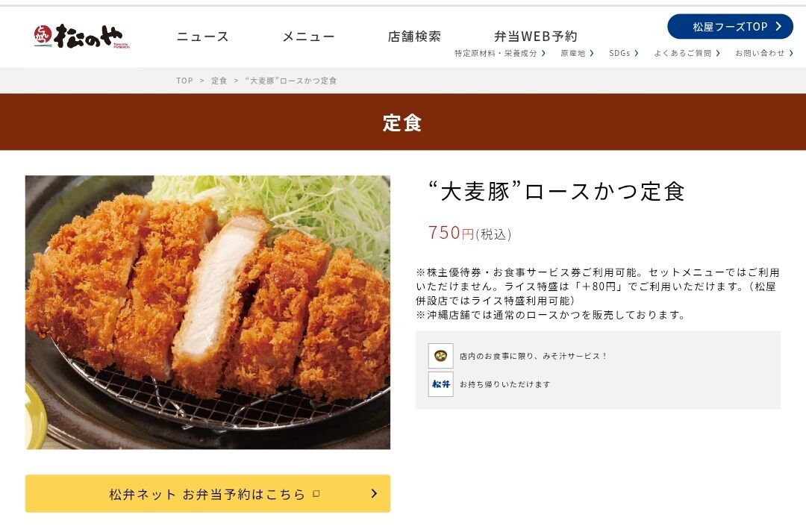
Task: Open the メニュー navigation item
Action: pos(308,37)
